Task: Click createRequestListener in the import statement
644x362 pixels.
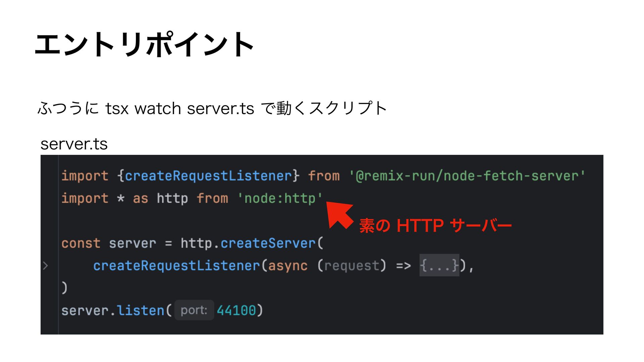Action: pyautogui.click(x=208, y=176)
